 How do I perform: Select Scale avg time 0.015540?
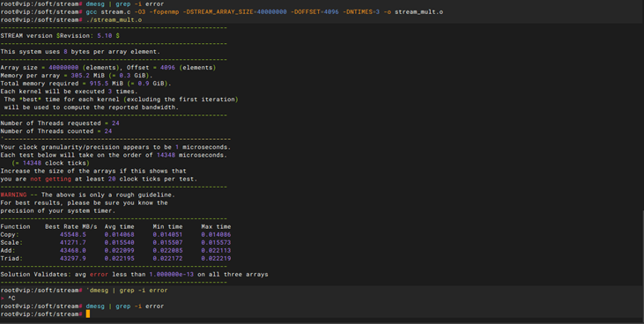(x=119, y=243)
